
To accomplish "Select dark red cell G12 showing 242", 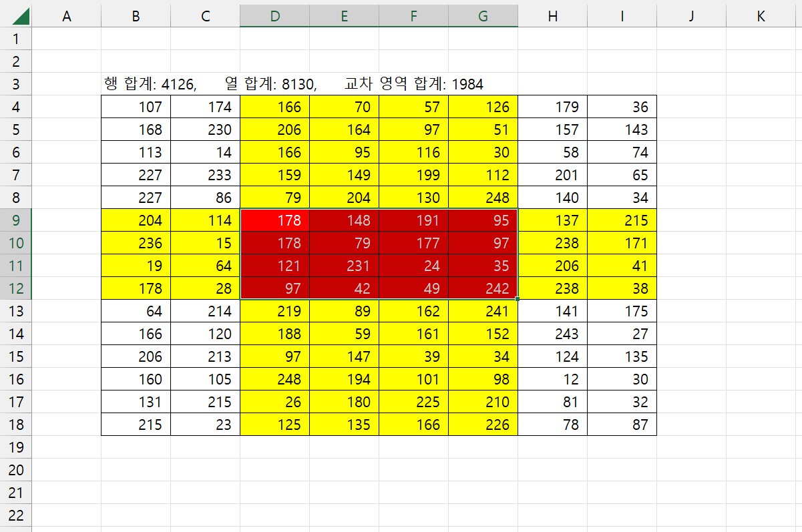I will 483,288.
